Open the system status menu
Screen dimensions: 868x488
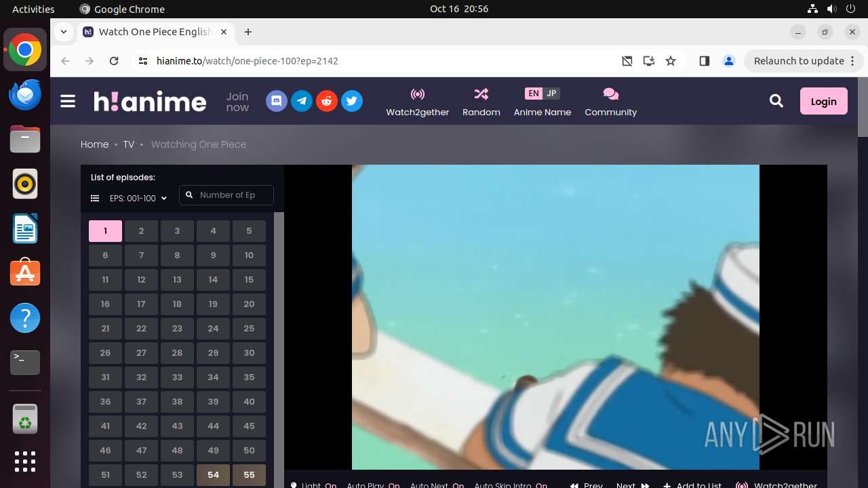click(831, 9)
